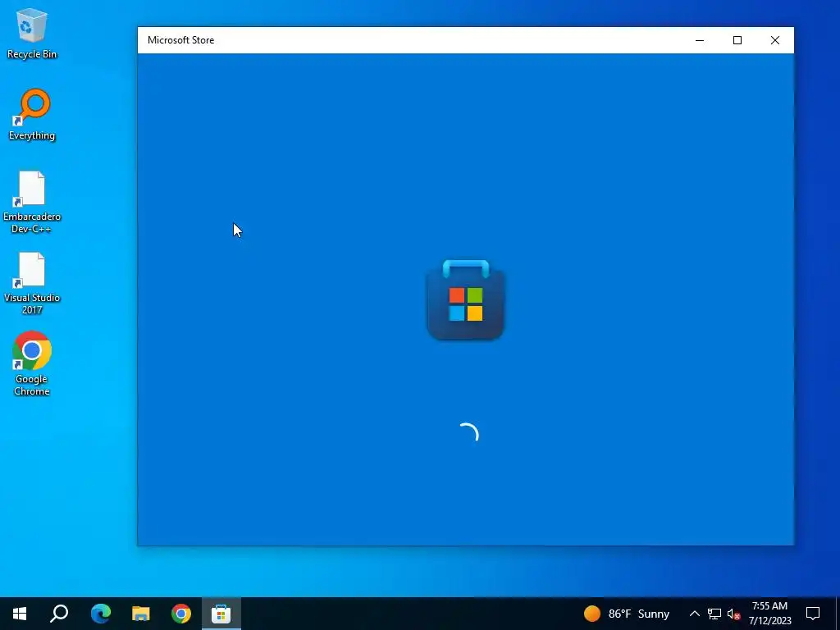The height and width of the screenshot is (630, 840).
Task: Click the Microsoft Store taskbar icon
Action: [x=221, y=614]
